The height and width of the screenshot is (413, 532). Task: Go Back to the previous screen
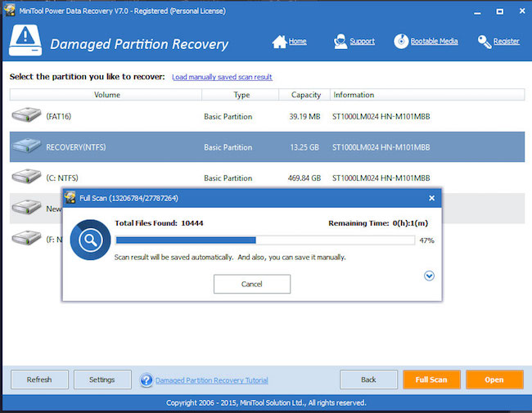click(368, 379)
